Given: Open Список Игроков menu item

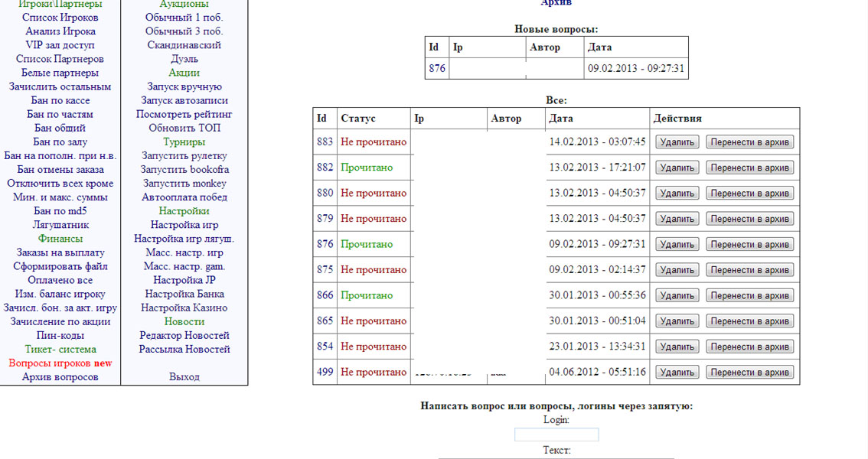Looking at the screenshot, I should tap(60, 18).
